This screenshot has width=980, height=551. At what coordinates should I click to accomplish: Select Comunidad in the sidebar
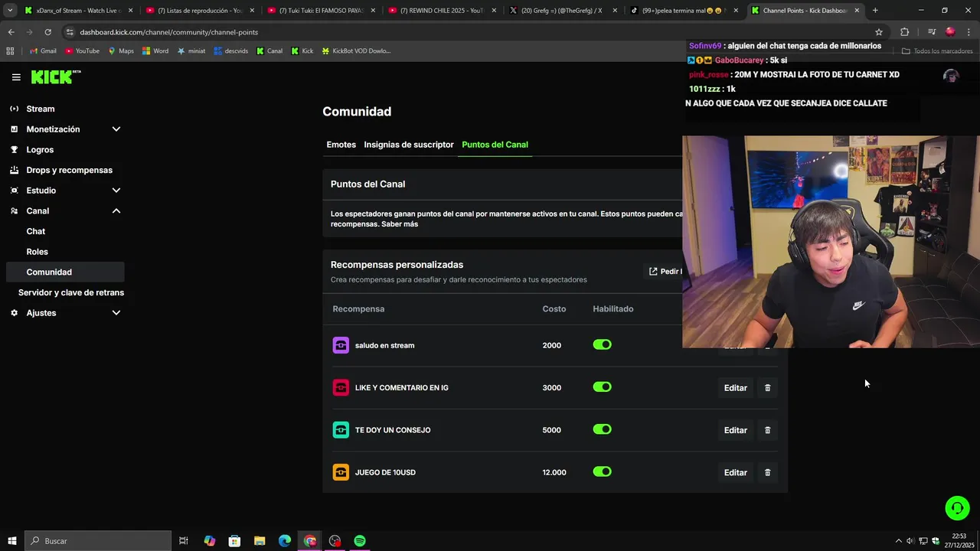pos(65,272)
